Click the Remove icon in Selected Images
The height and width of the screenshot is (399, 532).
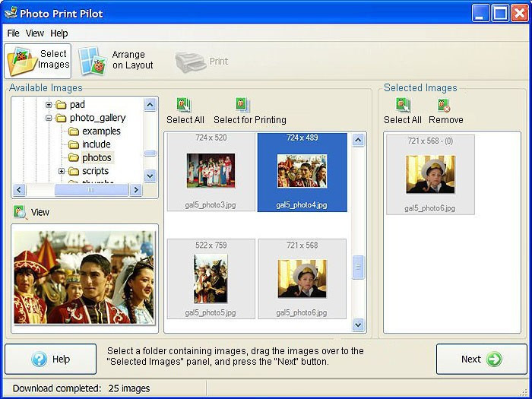(444, 105)
